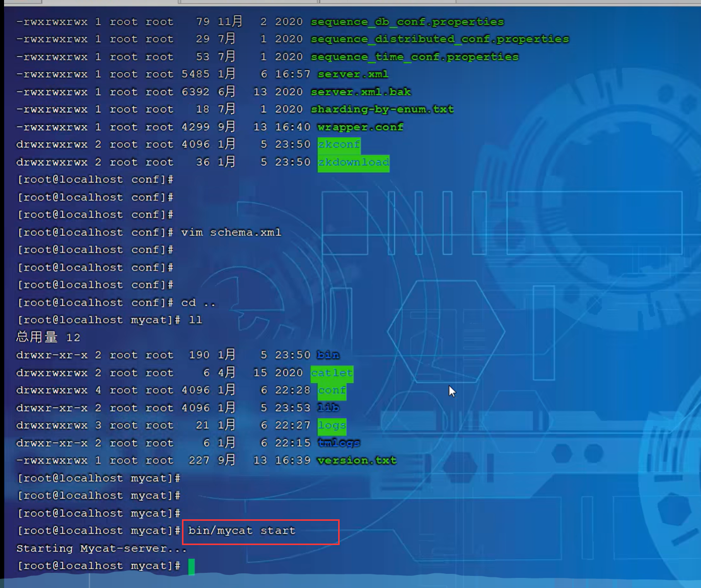Click the 'bin/mycat start' command text

point(242,530)
